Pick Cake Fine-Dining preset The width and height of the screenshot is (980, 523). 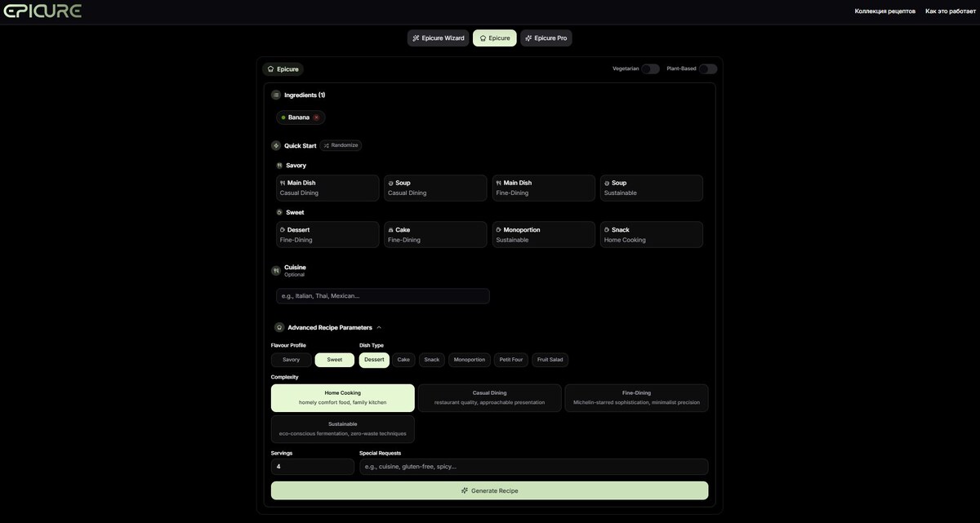(x=436, y=235)
